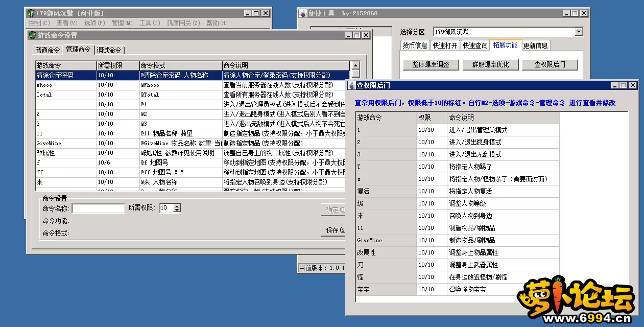Viewport: 644px width, 327px height.
Task: Click 进入/退出隐身模式 row in 查权限后门
Action: click(x=458, y=142)
